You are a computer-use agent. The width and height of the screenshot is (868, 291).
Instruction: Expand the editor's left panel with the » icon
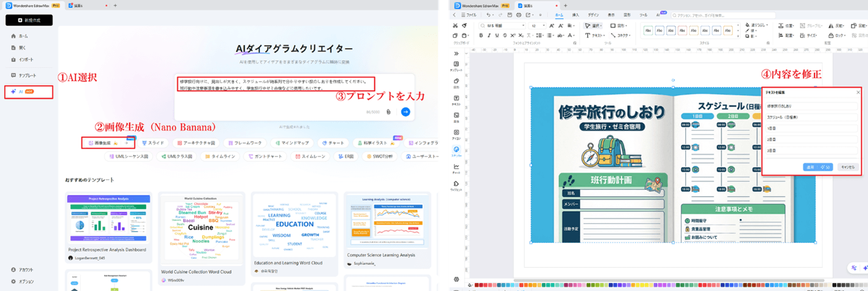click(456, 54)
